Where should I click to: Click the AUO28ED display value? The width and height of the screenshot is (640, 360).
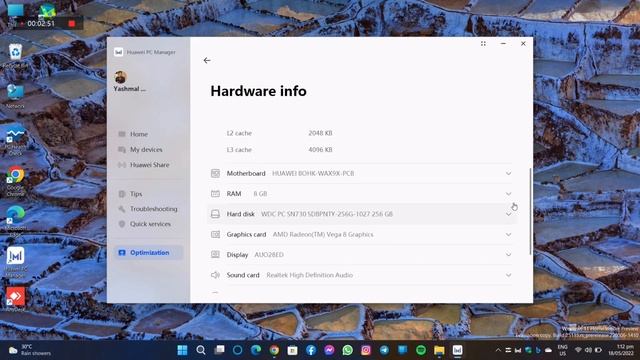(269, 255)
